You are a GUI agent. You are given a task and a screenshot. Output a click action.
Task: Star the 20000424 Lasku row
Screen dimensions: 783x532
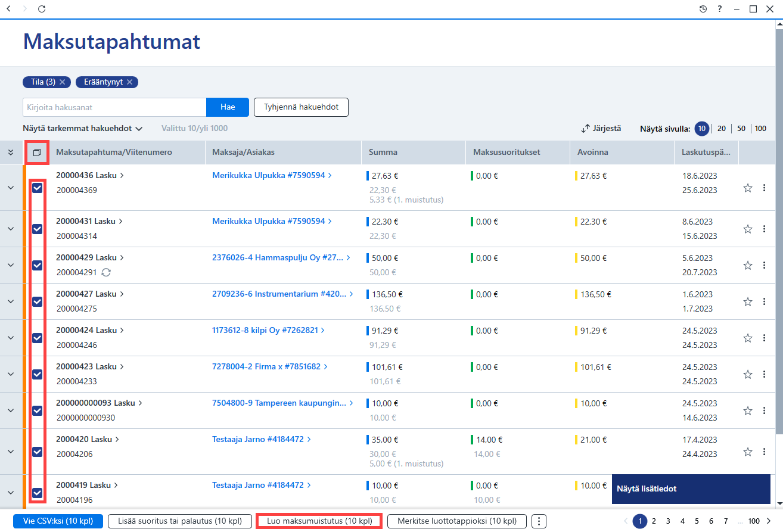(748, 338)
